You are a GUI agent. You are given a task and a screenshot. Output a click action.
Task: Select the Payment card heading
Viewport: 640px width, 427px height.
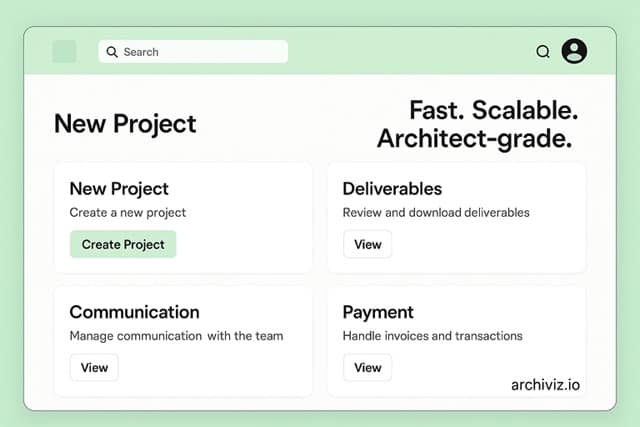tap(378, 312)
